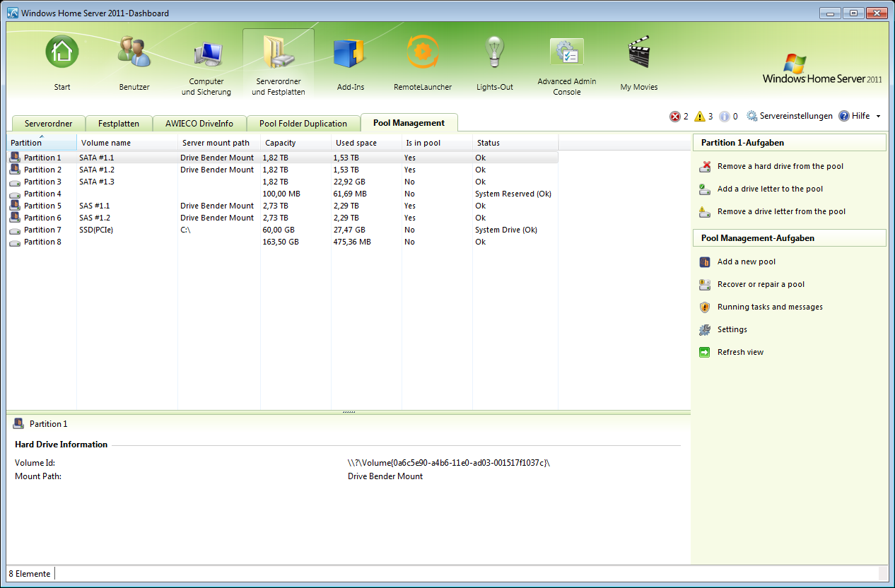Click Remove a drive letter from the pool
Viewport: 895px width, 588px height.
tap(782, 212)
